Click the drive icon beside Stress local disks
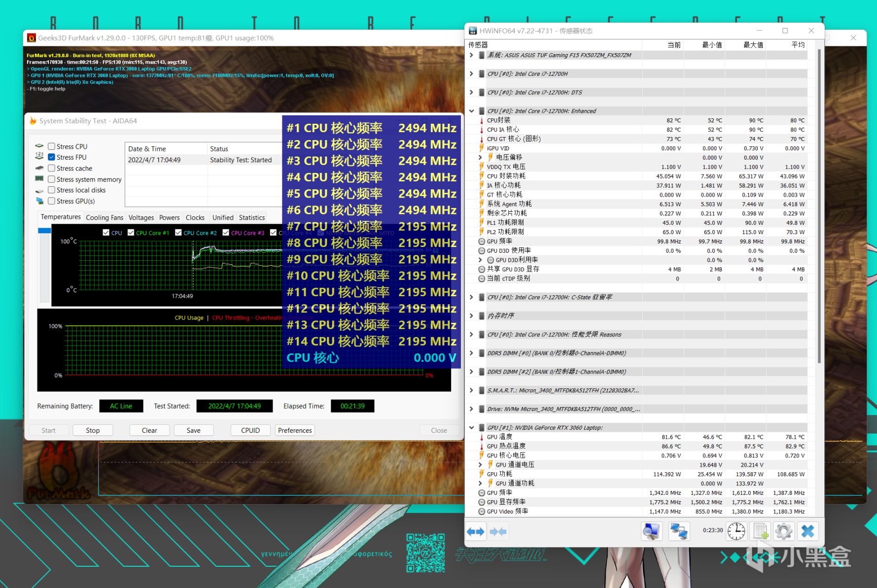Viewport: 877px width, 588px height. pyautogui.click(x=39, y=190)
